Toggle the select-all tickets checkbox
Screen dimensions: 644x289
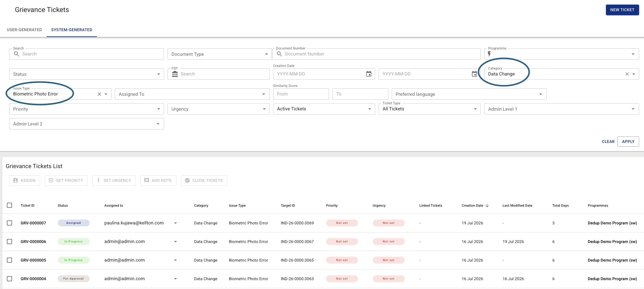[x=9, y=205]
